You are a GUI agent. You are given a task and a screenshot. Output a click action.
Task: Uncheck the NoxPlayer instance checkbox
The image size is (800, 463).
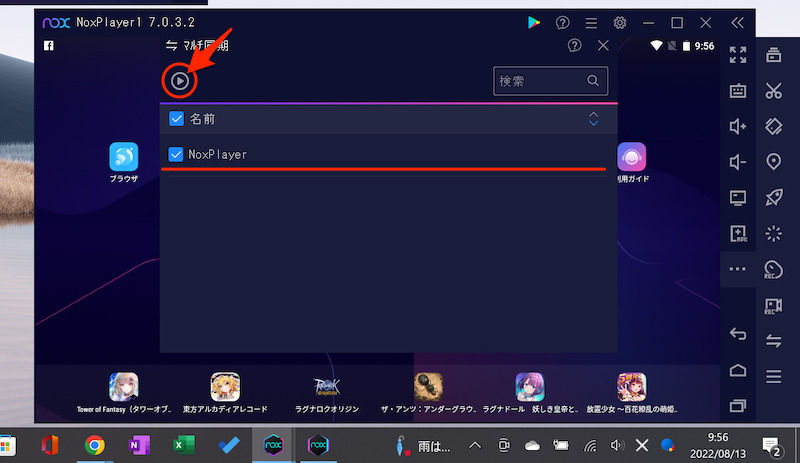click(x=176, y=154)
